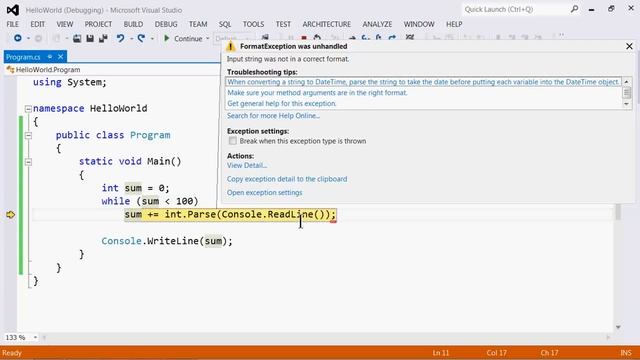This screenshot has height=360, width=640.
Task: Open the ARCHITECTURE menu
Action: (x=327, y=24)
